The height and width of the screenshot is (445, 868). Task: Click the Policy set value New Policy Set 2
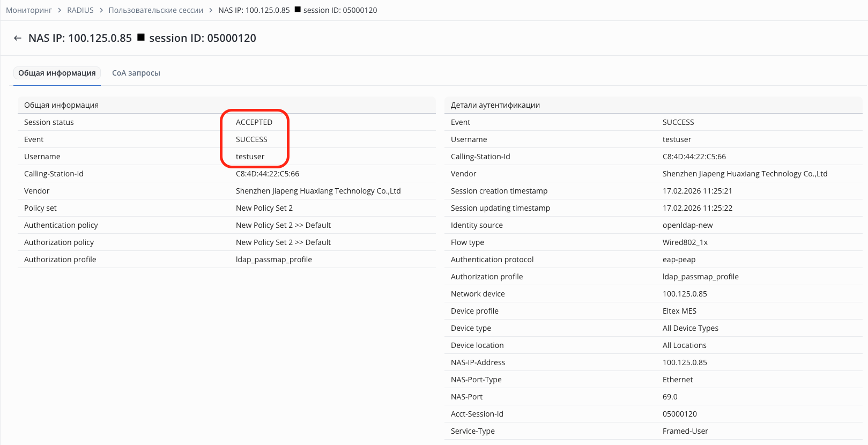tap(264, 208)
